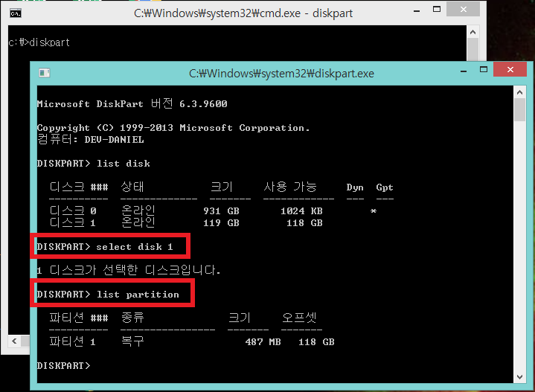This screenshot has width=535, height=392.
Task: Click the 'Microsoft DiskPart' version line
Action: point(132,103)
